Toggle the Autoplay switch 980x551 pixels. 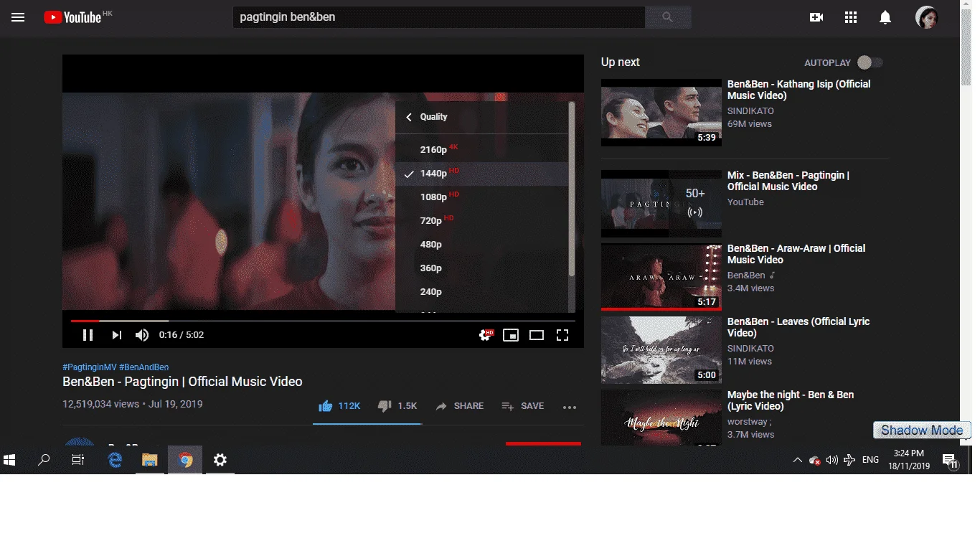click(870, 62)
